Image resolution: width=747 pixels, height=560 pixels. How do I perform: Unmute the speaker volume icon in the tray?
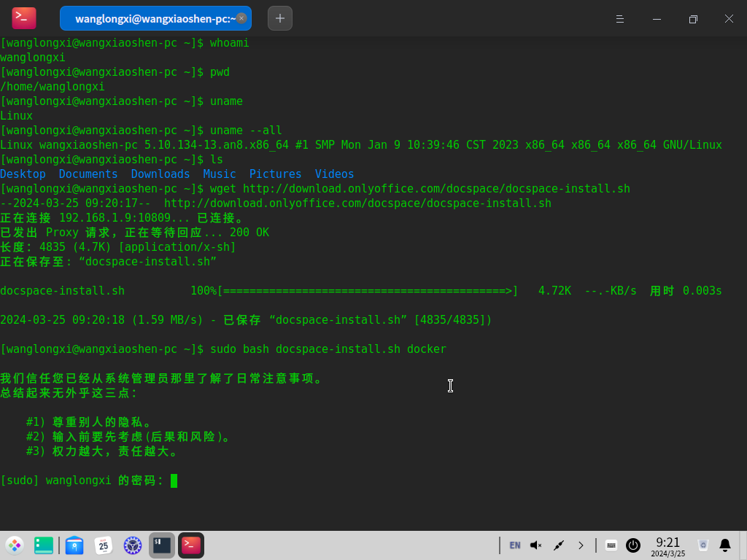click(536, 545)
